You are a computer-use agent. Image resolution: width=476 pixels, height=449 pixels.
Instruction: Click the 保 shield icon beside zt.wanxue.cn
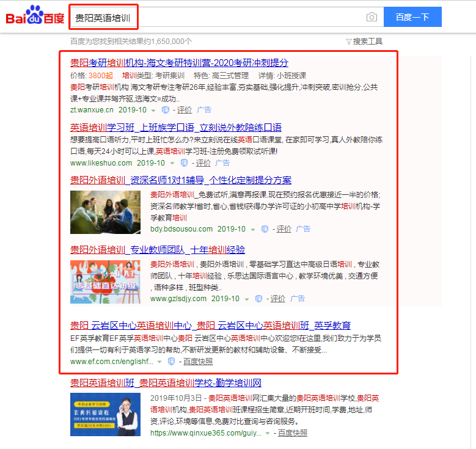click(x=166, y=110)
